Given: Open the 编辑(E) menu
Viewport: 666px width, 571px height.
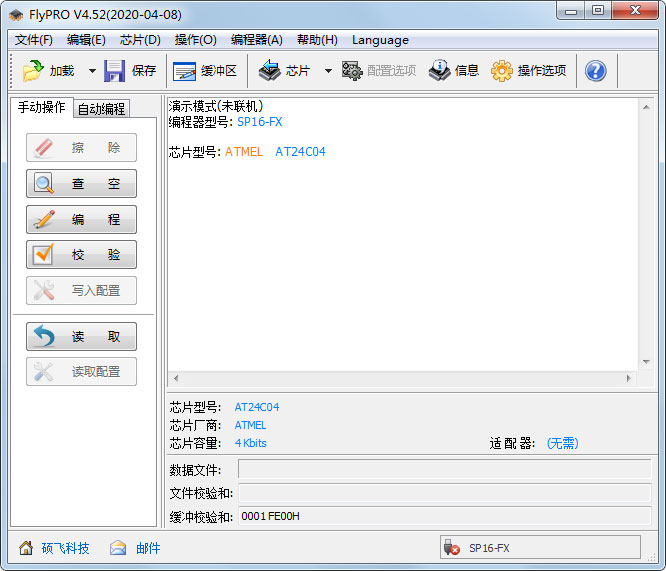Looking at the screenshot, I should (86, 40).
